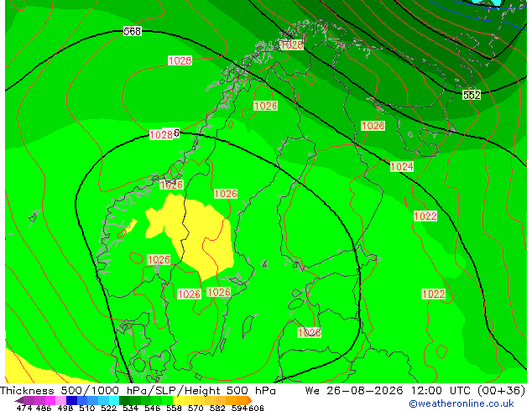
Task: Pick the dark blue legend swatch above 498
Action: tap(71, 400)
